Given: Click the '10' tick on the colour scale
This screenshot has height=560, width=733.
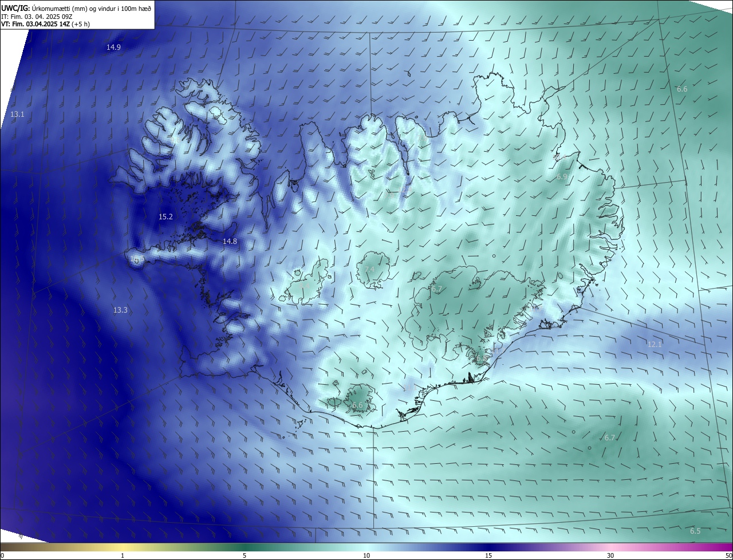Looking at the screenshot, I should point(366,555).
